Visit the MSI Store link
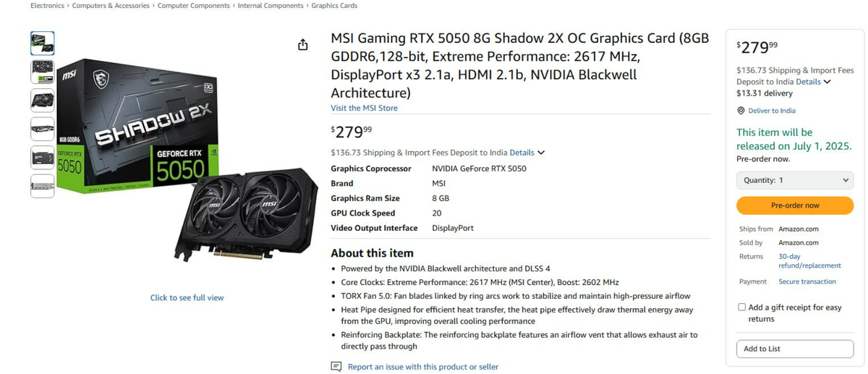The width and height of the screenshot is (868, 374). (x=364, y=108)
